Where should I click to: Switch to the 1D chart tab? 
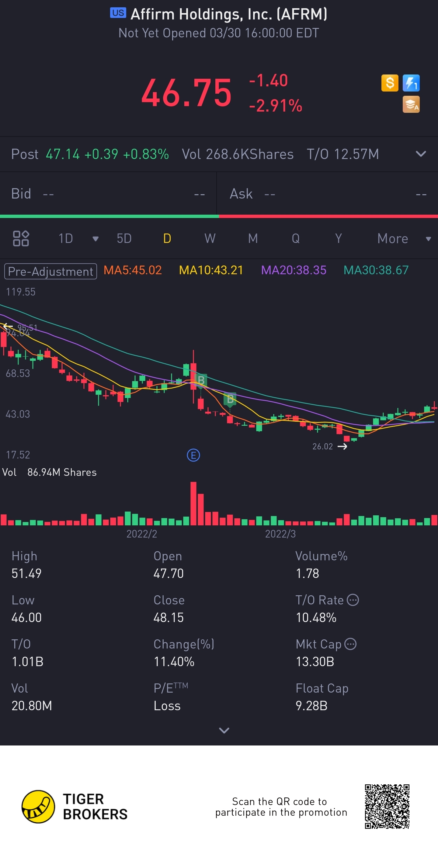click(66, 239)
